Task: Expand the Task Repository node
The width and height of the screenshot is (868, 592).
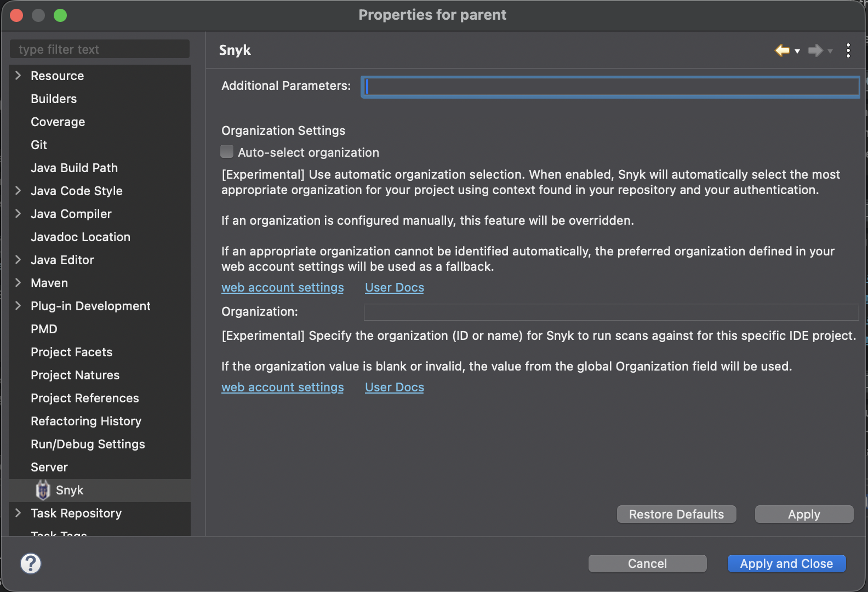Action: (x=18, y=513)
